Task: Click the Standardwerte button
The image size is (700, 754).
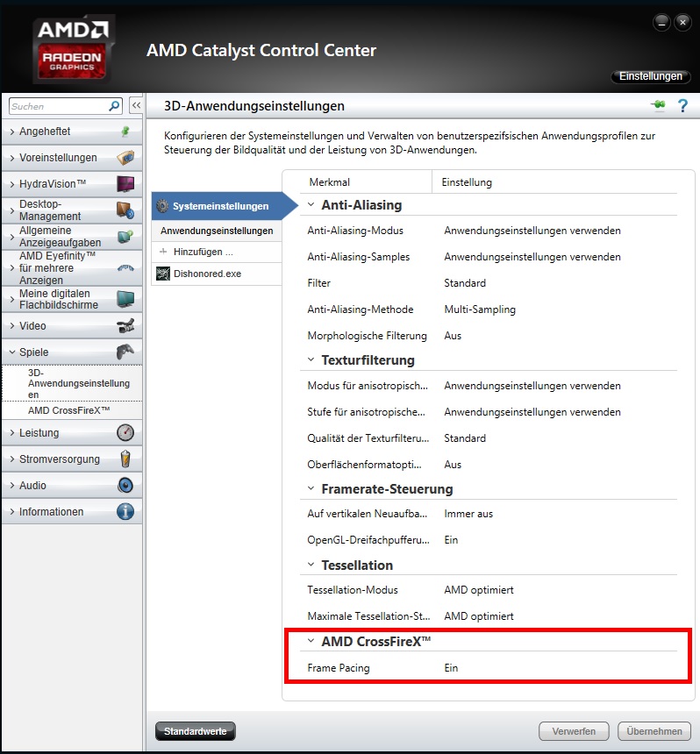Action: point(196,731)
